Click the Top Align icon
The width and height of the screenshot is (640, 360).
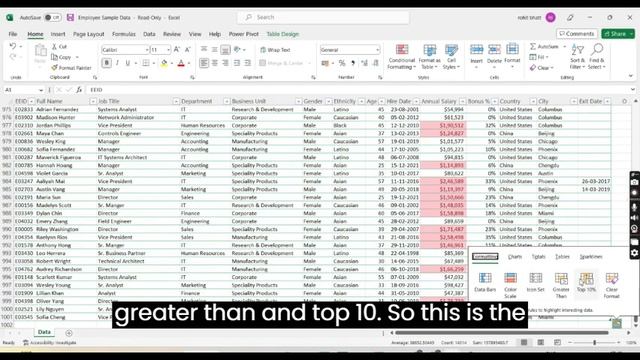coord(204,49)
